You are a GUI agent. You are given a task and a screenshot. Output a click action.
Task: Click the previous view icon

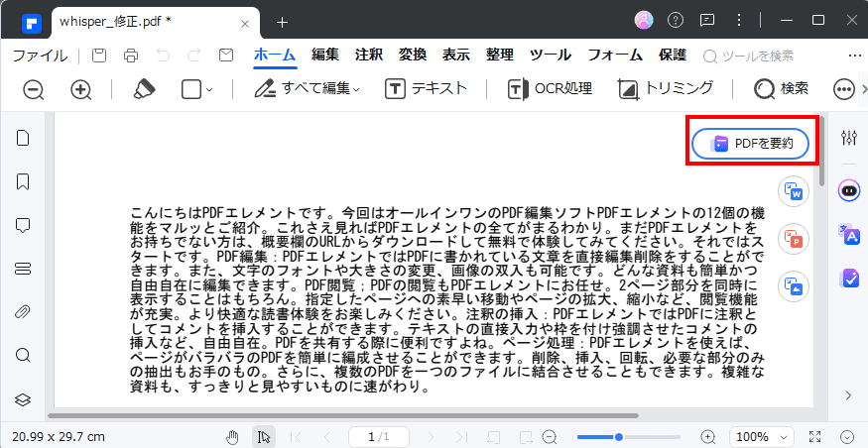click(x=494, y=437)
